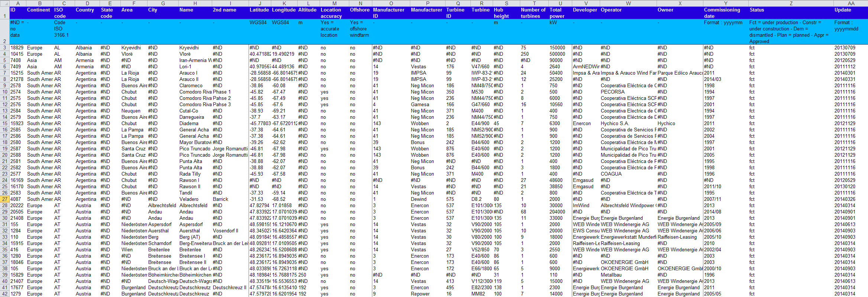Select the operator cell 'PECORSA'
Screen dimensions: 868x297
(x=628, y=92)
